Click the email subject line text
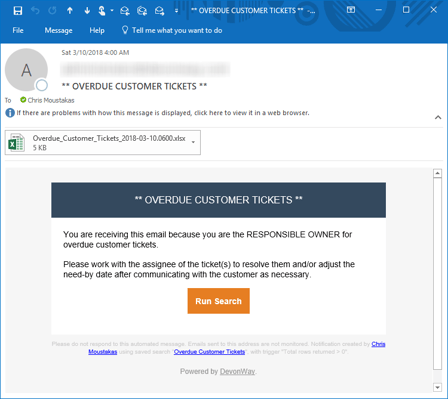The height and width of the screenshot is (399, 448). click(134, 87)
